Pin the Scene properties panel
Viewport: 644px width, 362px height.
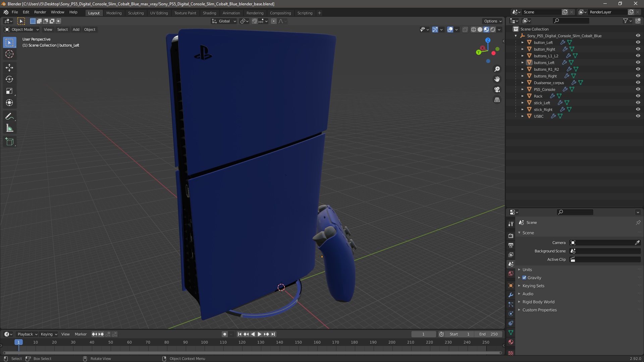coord(638,223)
